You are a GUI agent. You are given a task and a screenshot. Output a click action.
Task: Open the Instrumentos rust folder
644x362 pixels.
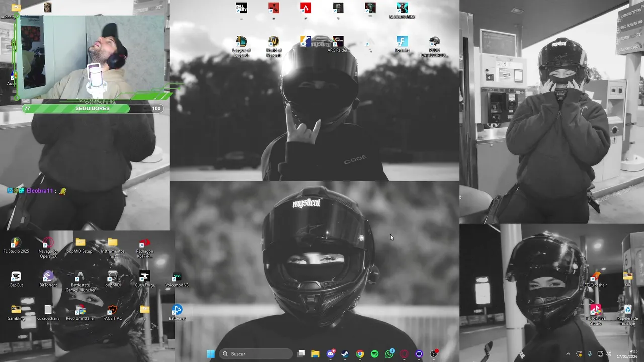(113, 248)
